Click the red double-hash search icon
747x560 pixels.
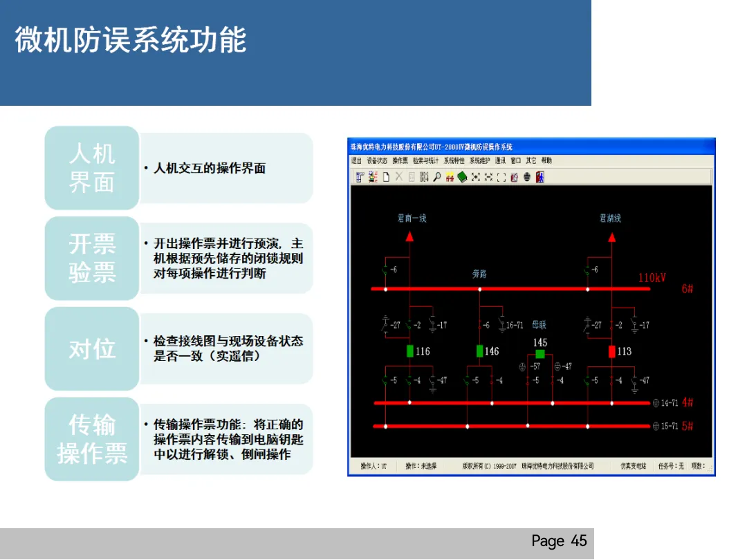point(448,177)
